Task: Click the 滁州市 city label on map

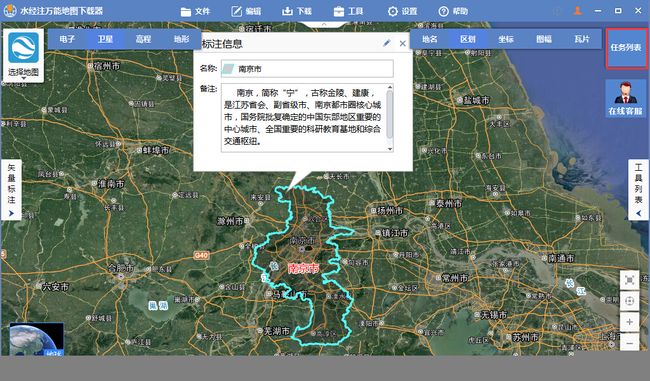Action: [x=230, y=221]
